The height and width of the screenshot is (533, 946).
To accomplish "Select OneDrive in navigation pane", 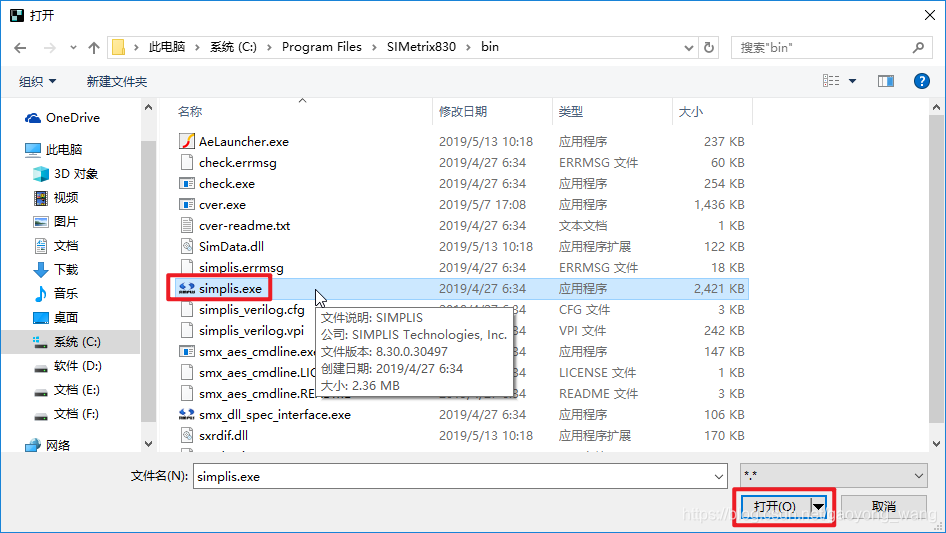I will point(62,118).
